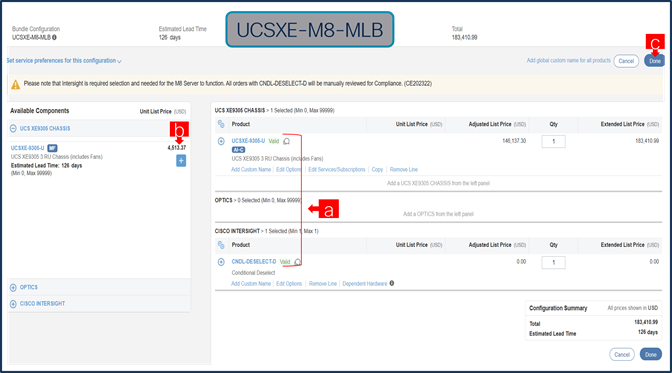This screenshot has width=672, height=373.
Task: Click the AI-C badge under UCSXE-9305-U
Action: 238,150
